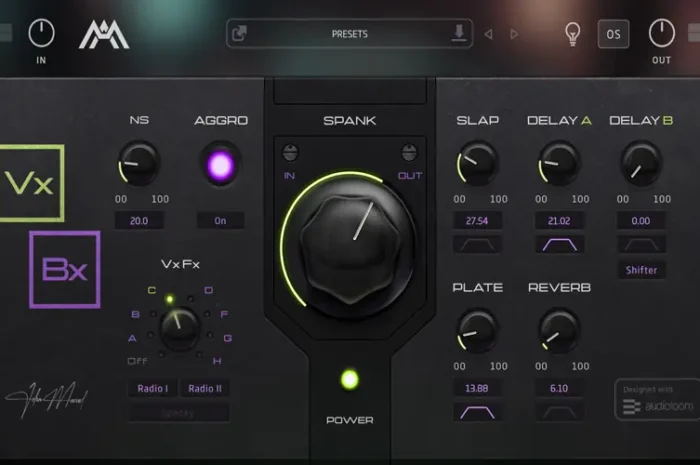This screenshot has width=700, height=465.
Task: Toggle the DELAY A filter shape icon
Action: (559, 245)
